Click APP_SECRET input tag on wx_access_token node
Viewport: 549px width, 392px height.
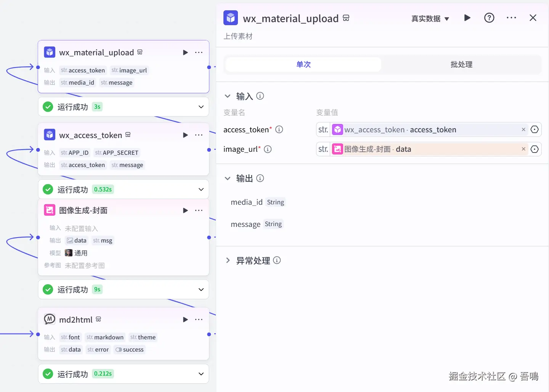click(x=117, y=153)
